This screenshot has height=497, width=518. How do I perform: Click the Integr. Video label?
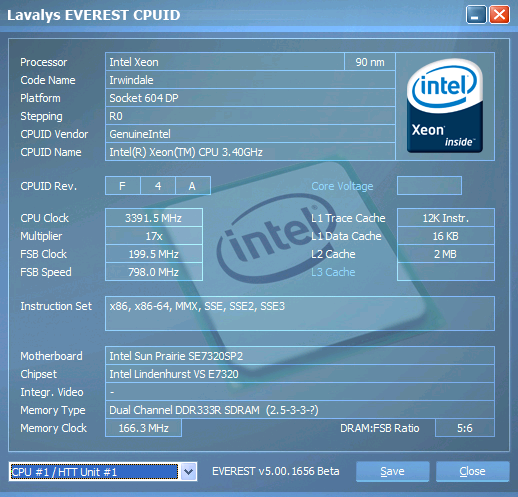52,392
